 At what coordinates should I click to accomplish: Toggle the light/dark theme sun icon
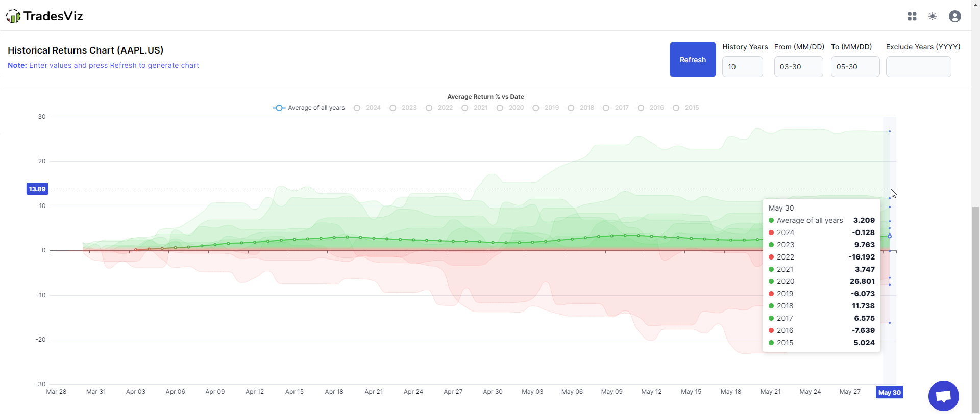[933, 16]
